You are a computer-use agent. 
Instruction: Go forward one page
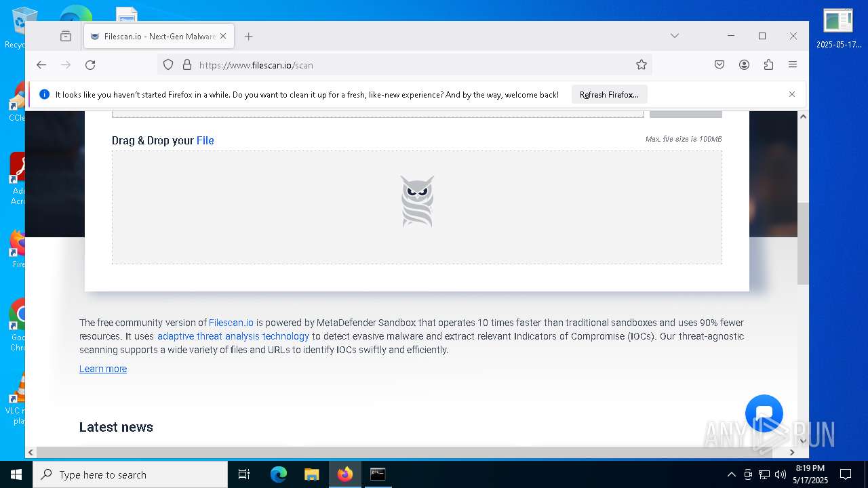click(x=66, y=65)
